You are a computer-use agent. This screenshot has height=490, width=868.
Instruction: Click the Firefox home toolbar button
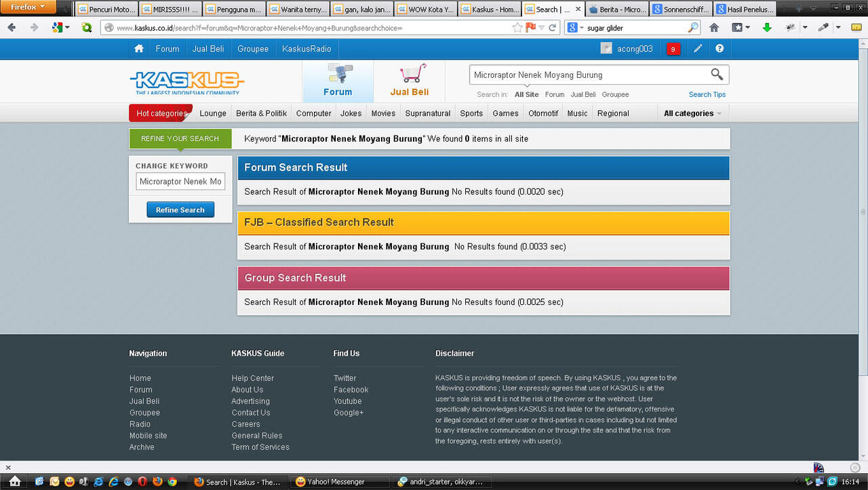coord(714,28)
